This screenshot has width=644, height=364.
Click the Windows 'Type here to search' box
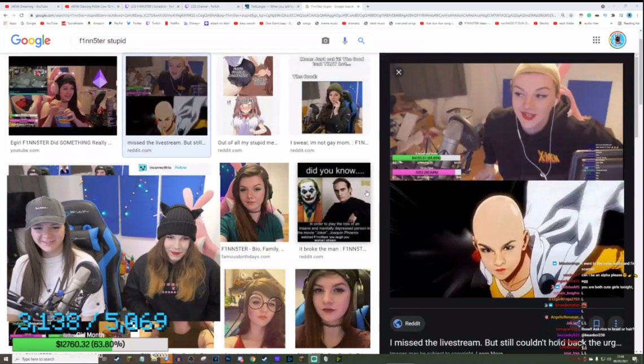55,359
